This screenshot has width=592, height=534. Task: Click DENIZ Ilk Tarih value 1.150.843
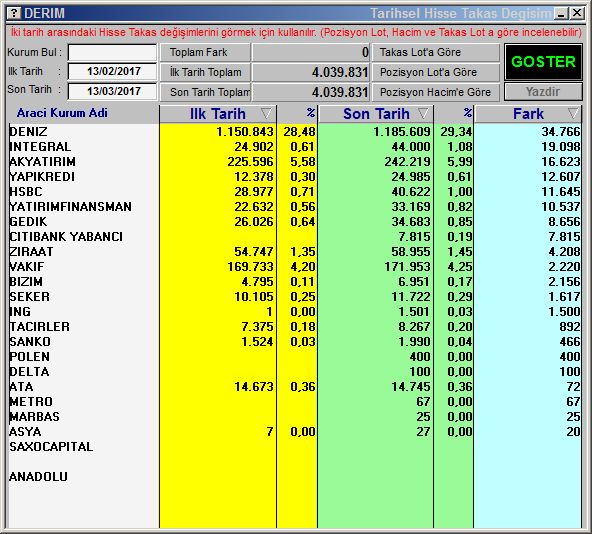[245, 132]
